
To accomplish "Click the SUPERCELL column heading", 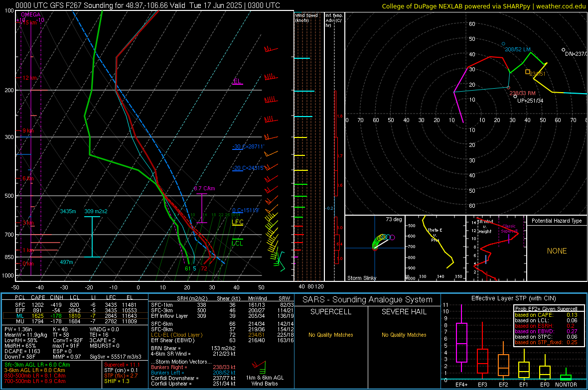I will tap(331, 312).
